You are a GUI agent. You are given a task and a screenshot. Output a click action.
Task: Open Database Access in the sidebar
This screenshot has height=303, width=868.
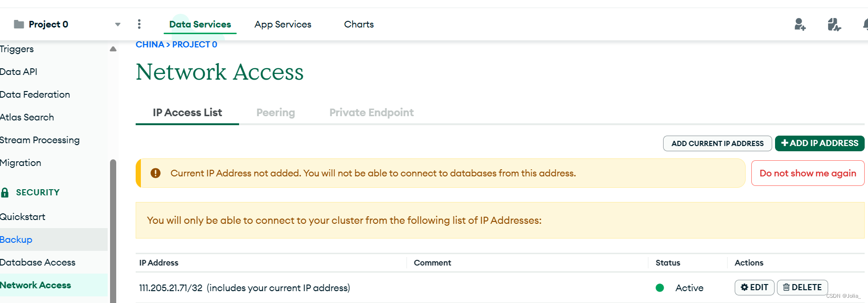point(37,262)
